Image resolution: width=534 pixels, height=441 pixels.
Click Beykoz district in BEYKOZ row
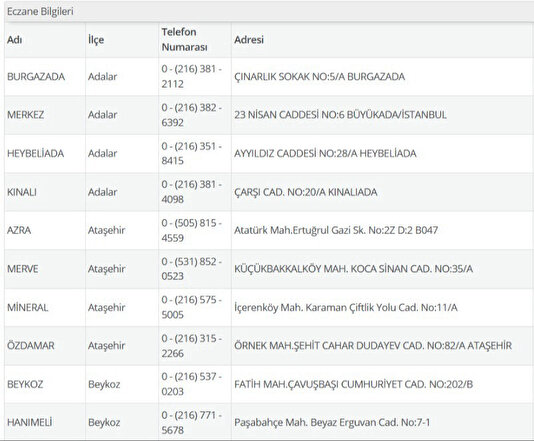point(104,384)
